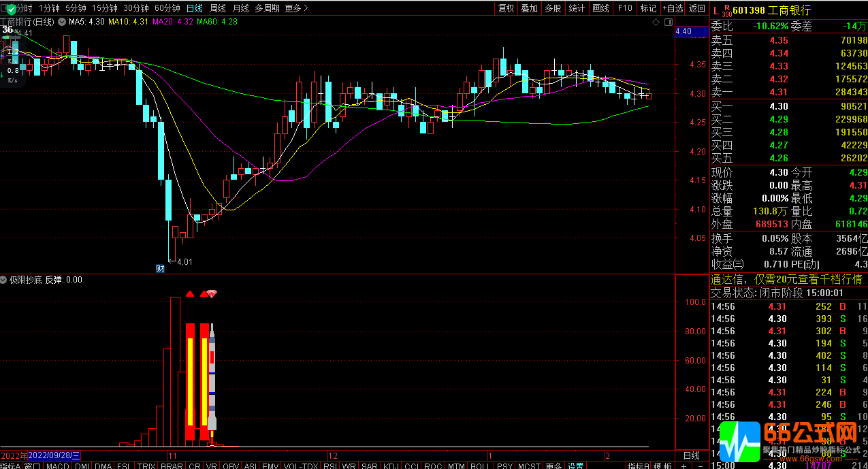The image size is (868, 469).
Task: Click the 复权 button
Action: [x=506, y=8]
